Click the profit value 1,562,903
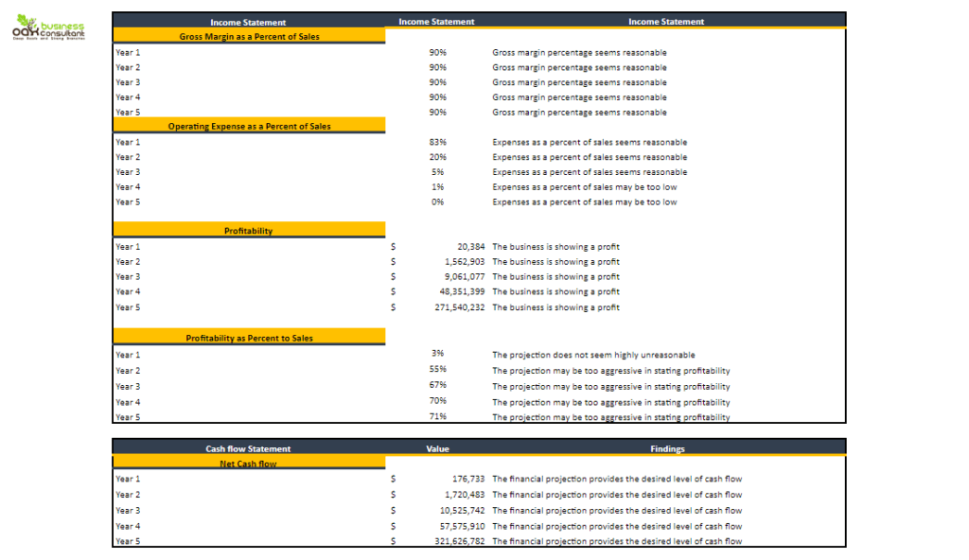Screen dimensions: 969x560 point(465,262)
